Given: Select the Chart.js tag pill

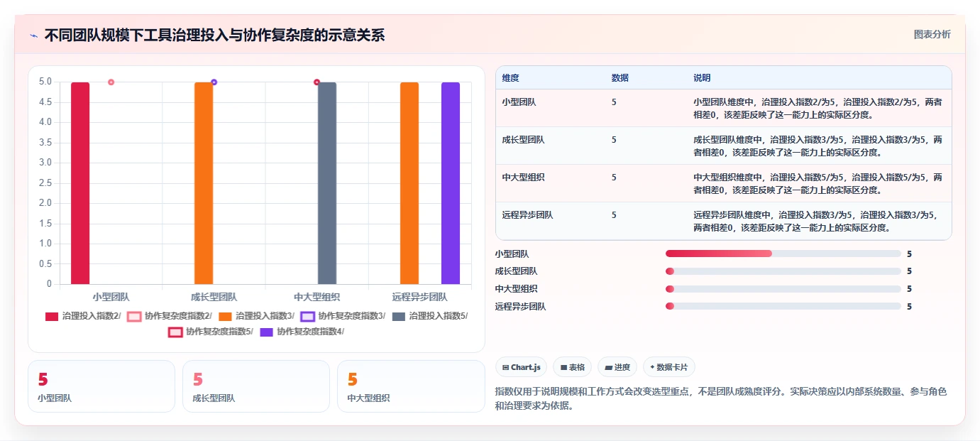Looking at the screenshot, I should 521,367.
